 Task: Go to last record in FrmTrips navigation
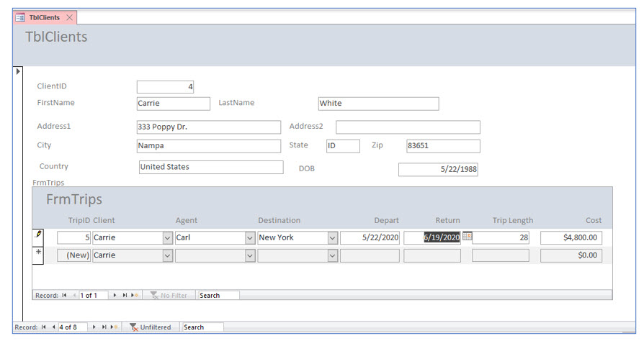click(125, 295)
